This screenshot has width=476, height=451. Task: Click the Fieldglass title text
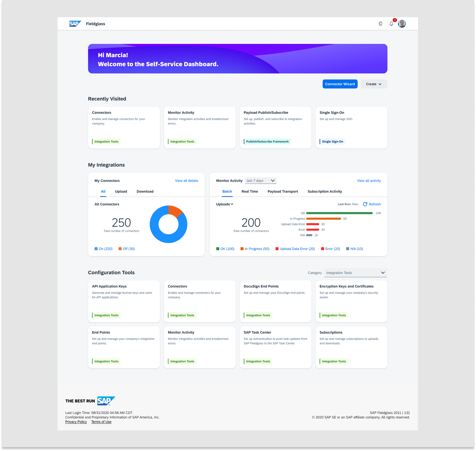(x=95, y=24)
